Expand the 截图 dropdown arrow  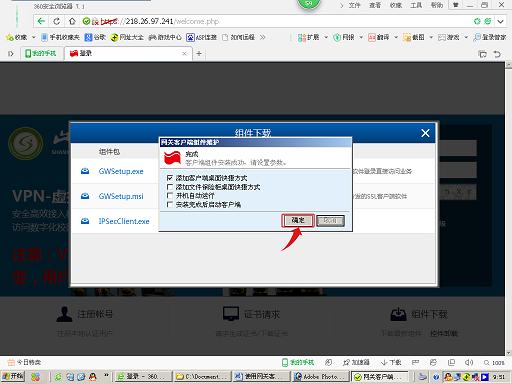(431, 37)
